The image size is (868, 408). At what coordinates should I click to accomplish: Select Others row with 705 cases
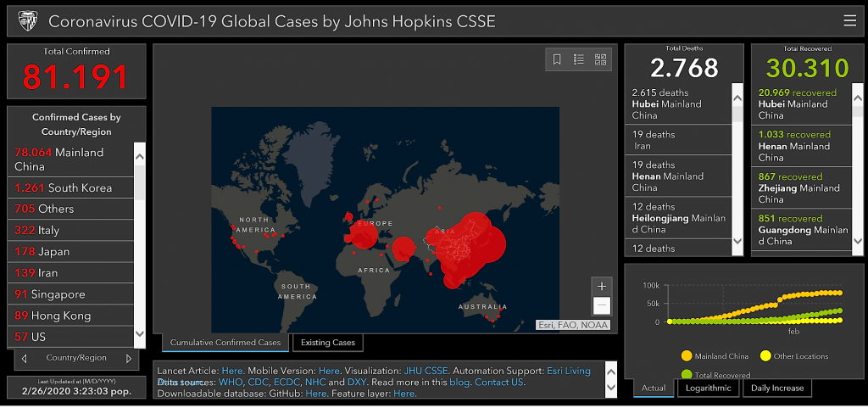point(70,209)
